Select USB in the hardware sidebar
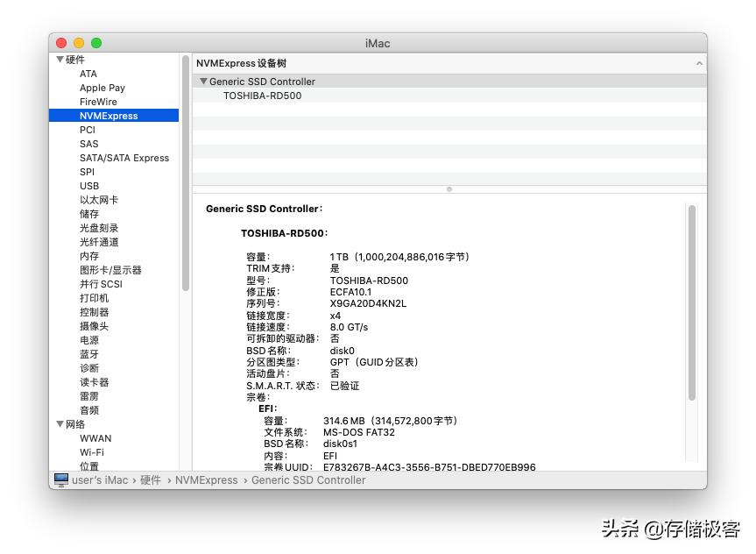 point(88,186)
